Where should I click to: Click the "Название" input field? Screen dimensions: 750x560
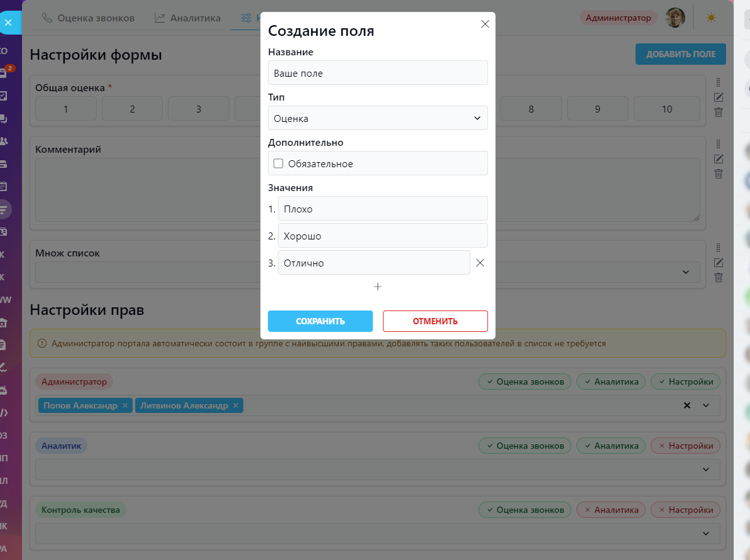point(377,73)
